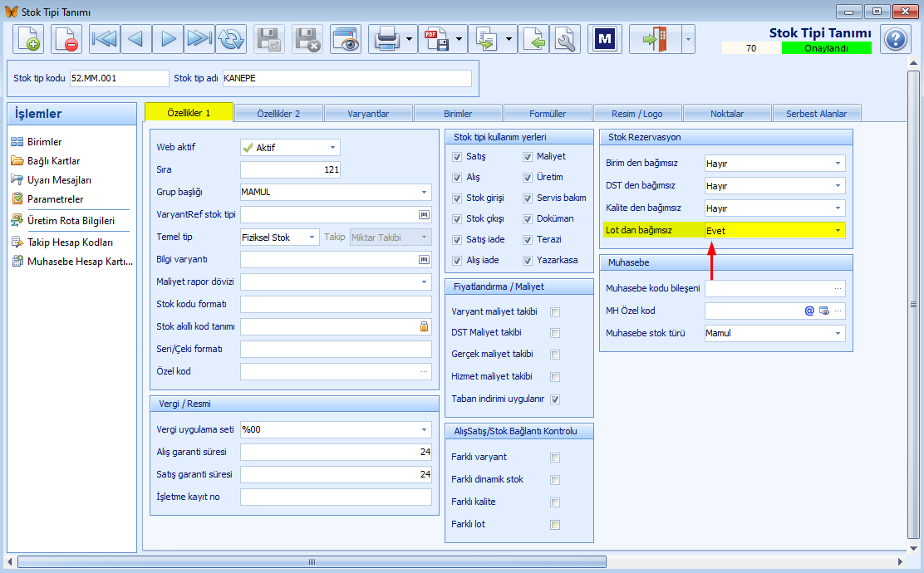Toggle Taban indirimi uygulanır checkbox
924x573 pixels.
(x=554, y=399)
